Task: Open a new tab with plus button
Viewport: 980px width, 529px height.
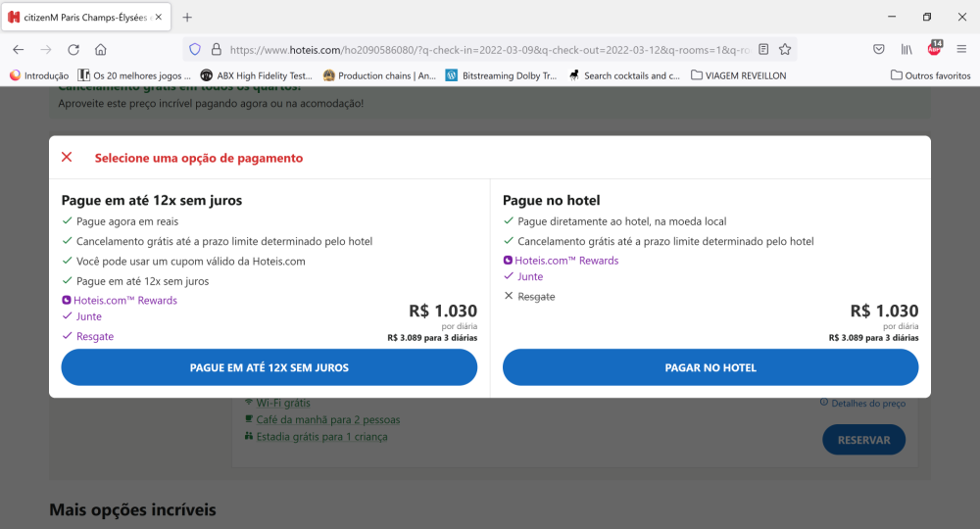Action: [187, 17]
